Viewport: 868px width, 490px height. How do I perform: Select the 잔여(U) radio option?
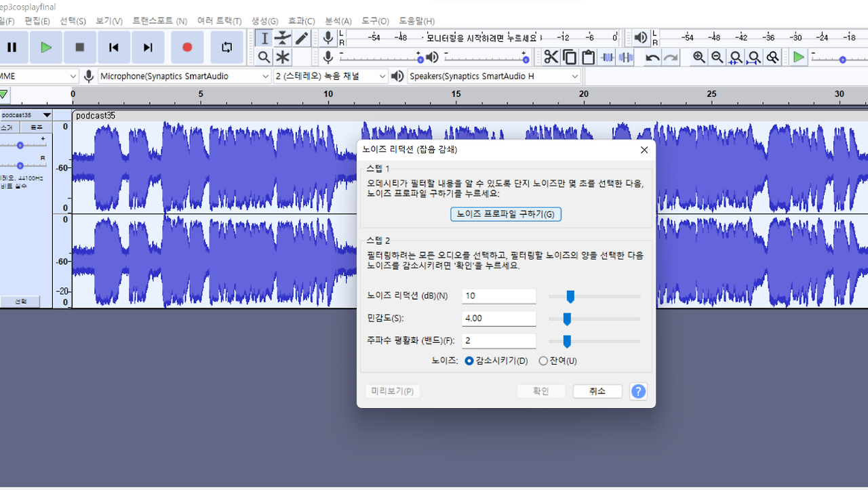pos(558,361)
